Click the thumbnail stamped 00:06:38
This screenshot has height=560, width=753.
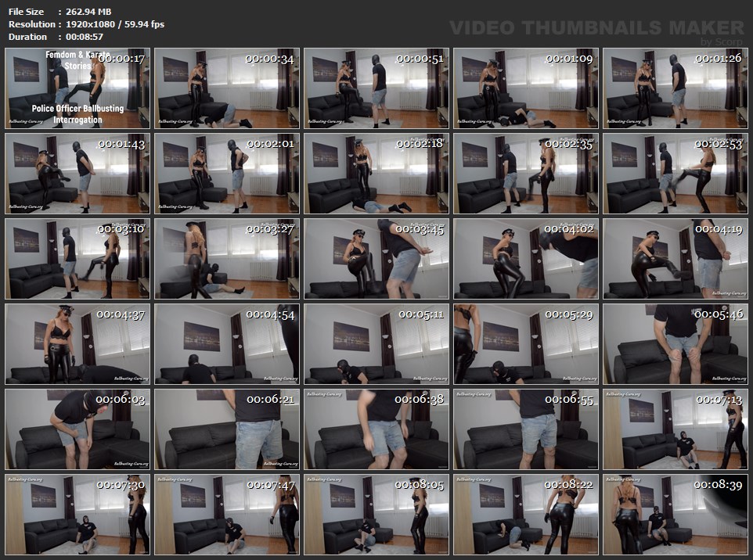coord(376,429)
